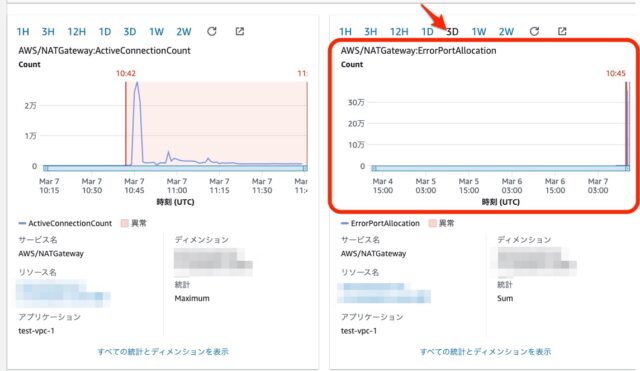Open ActiveConnectionCount graph in new window

click(x=240, y=31)
